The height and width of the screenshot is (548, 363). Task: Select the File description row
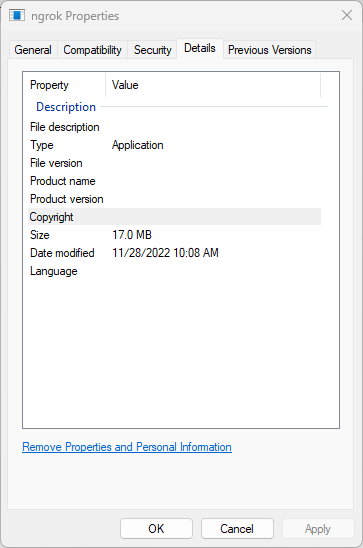(x=174, y=127)
